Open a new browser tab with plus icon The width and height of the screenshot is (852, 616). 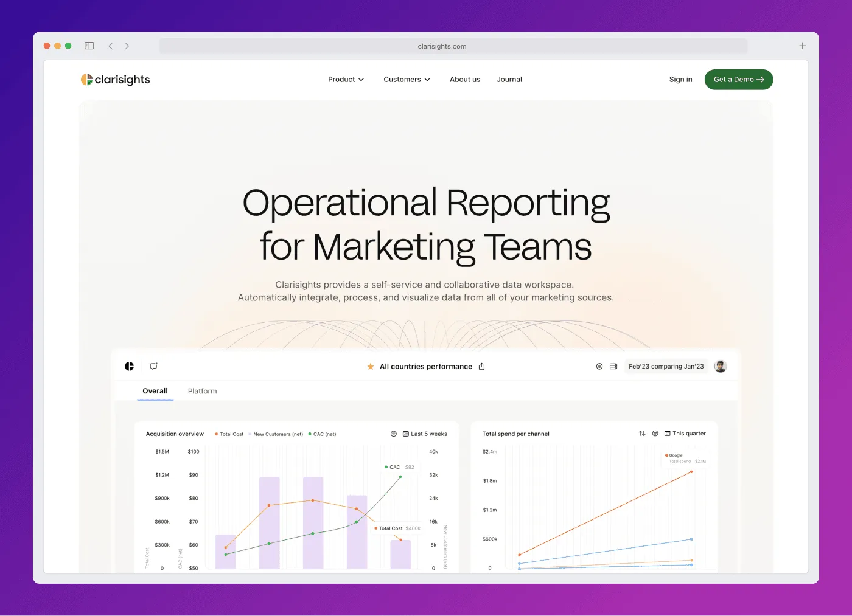pos(803,46)
